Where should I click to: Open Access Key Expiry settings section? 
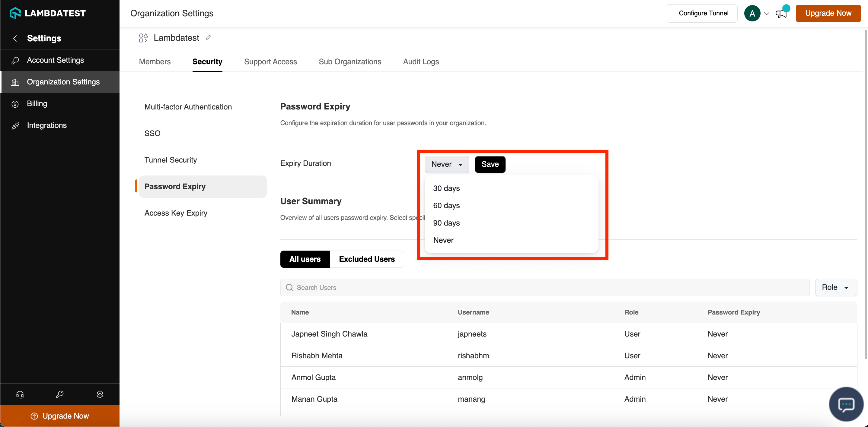tap(176, 213)
